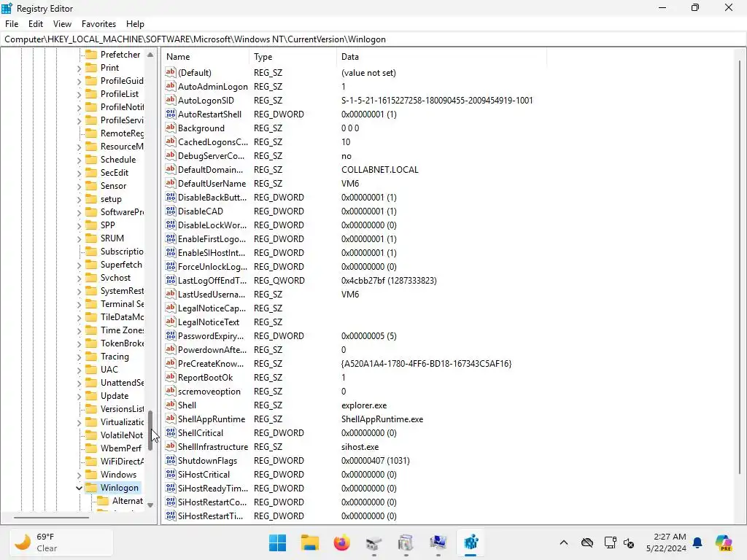Open the weather widget showing 69°F
This screenshot has width=747, height=560.
pos(61,542)
